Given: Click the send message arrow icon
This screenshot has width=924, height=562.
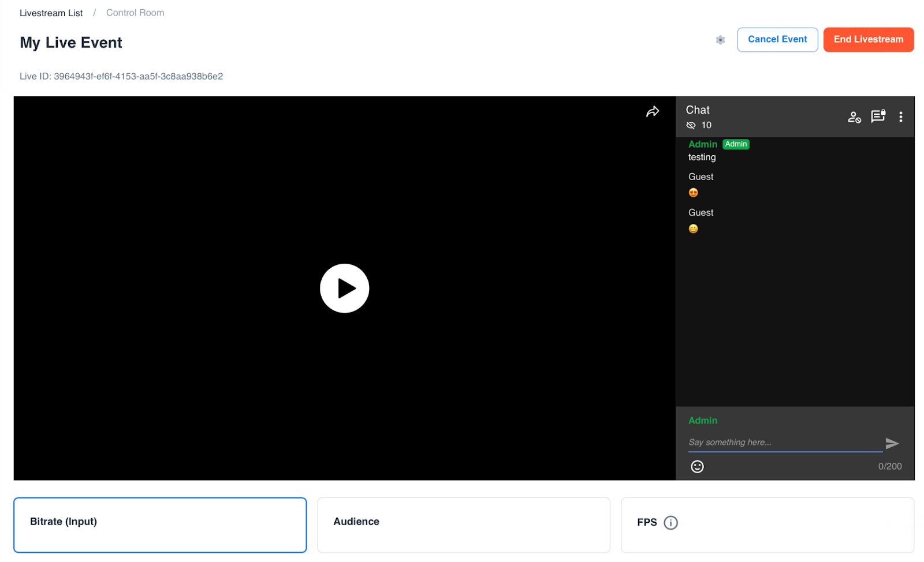Looking at the screenshot, I should 892,443.
